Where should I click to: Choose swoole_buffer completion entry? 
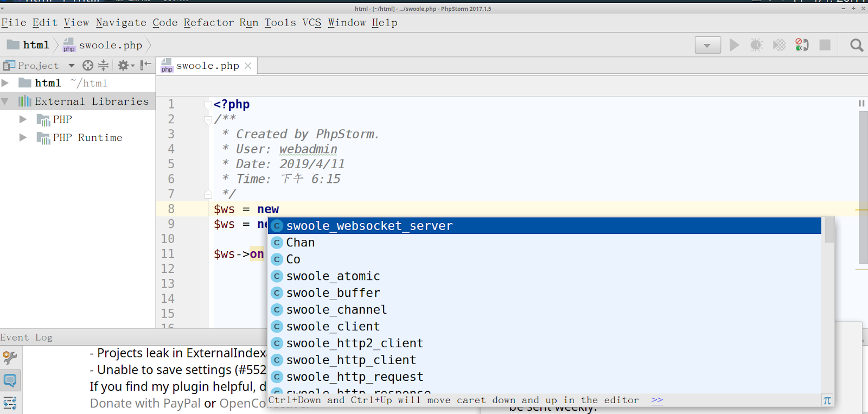click(x=545, y=293)
